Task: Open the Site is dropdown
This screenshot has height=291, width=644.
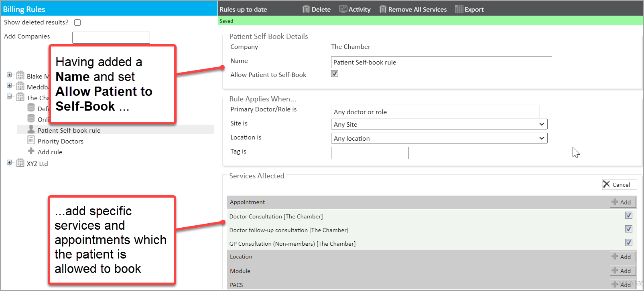Action: [x=439, y=124]
